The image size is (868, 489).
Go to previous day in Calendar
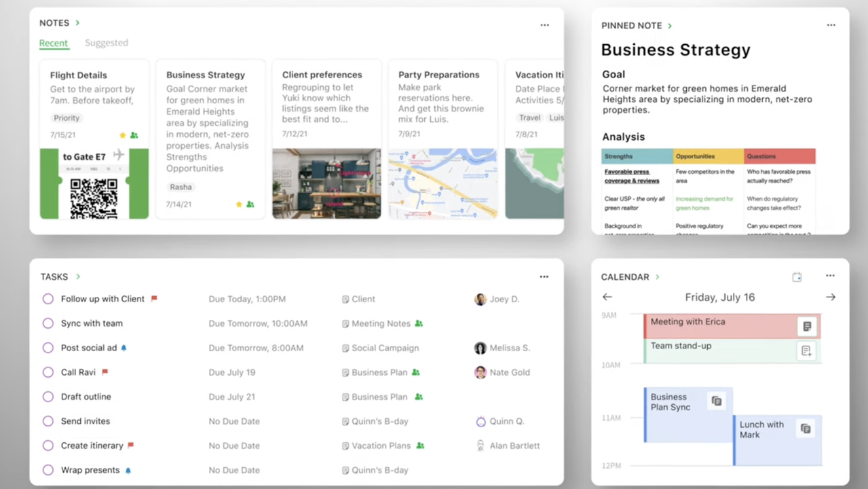pos(607,297)
